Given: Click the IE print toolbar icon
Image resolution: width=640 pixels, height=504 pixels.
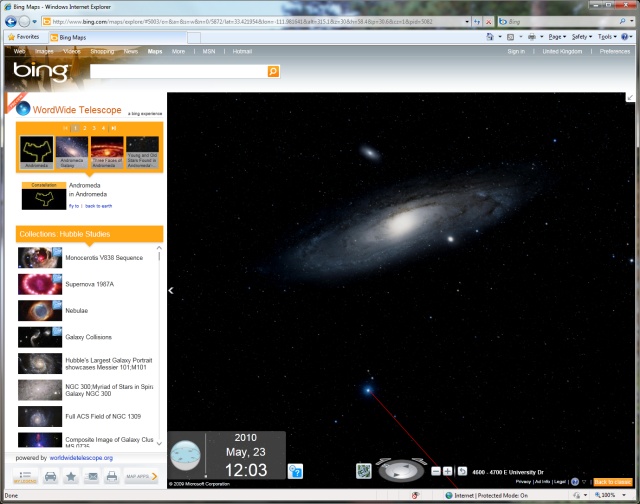Looking at the screenshot, I should (x=532, y=37).
